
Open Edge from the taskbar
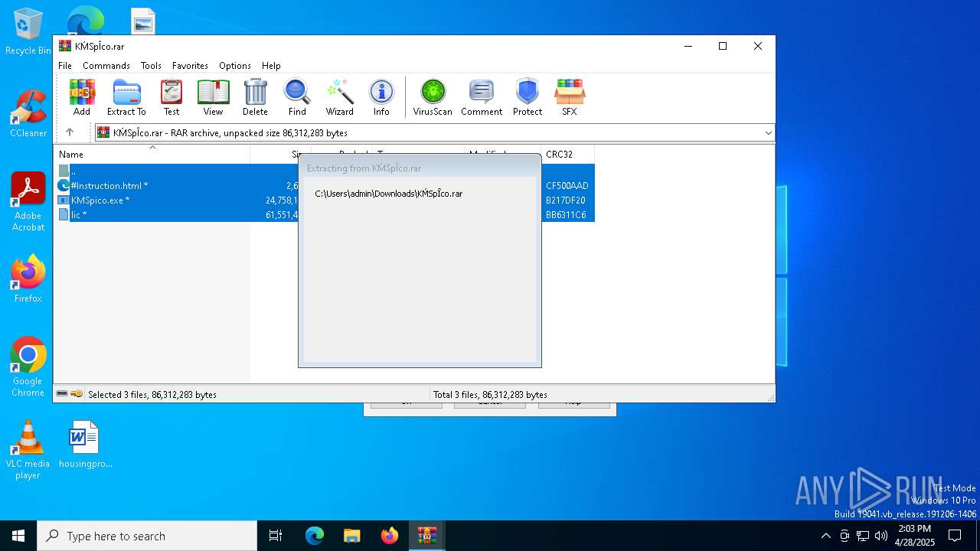point(315,536)
